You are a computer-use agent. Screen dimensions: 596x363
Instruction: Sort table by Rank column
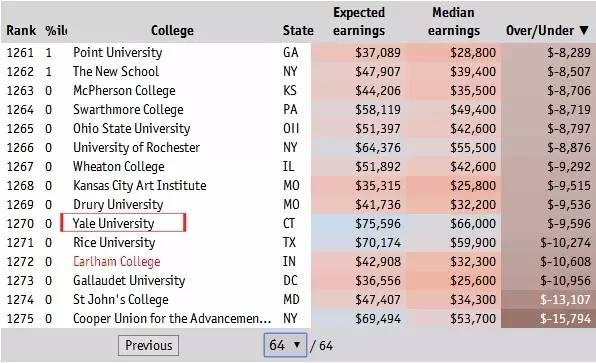[21, 30]
